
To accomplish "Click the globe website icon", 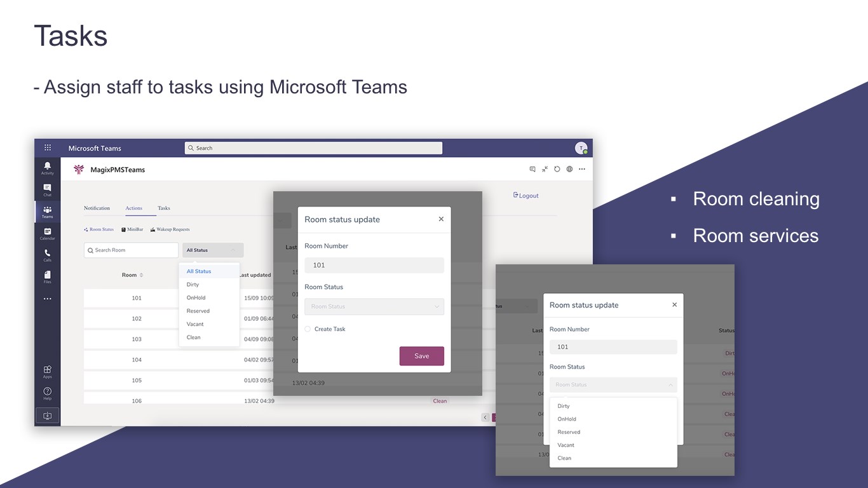I will tap(569, 169).
